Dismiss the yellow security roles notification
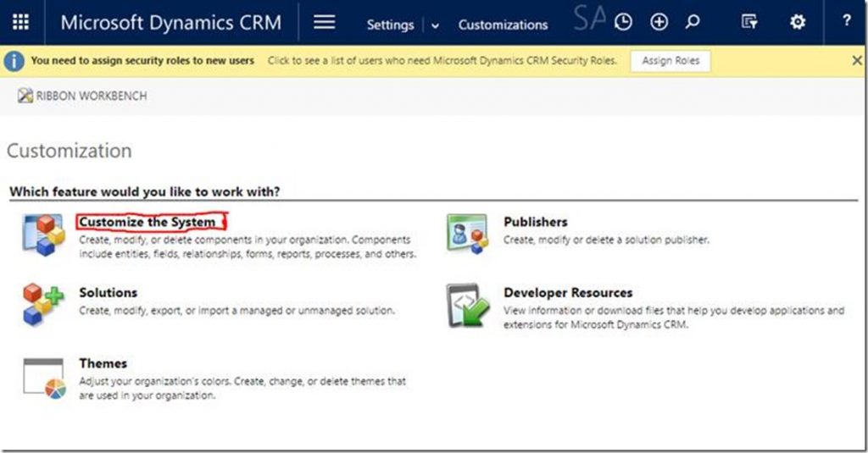Screen dimensions: 868x453 [x=857, y=61]
